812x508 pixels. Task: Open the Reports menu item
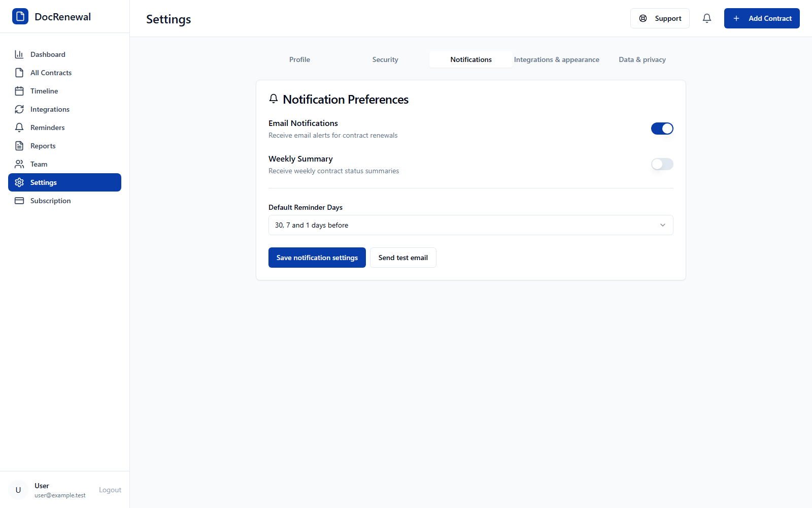64,146
